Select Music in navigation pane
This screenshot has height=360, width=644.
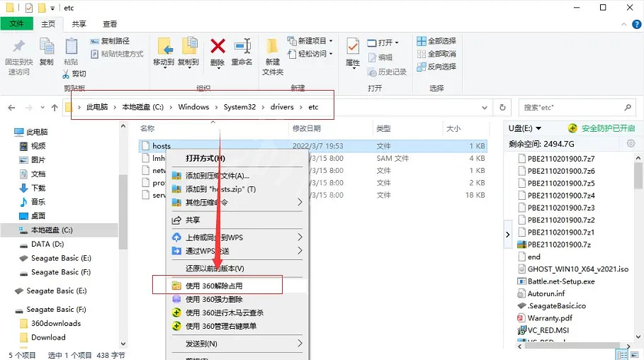(33, 202)
